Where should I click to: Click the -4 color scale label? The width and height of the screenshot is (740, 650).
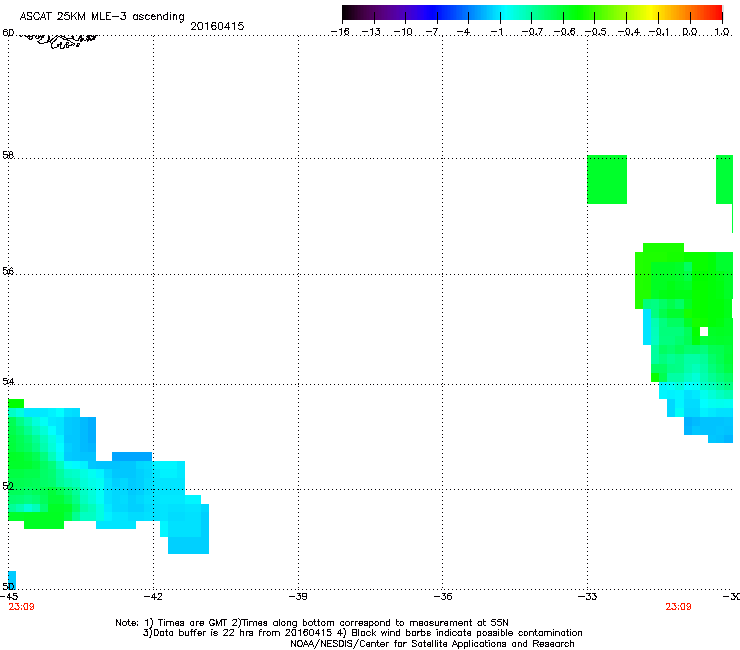(x=464, y=32)
